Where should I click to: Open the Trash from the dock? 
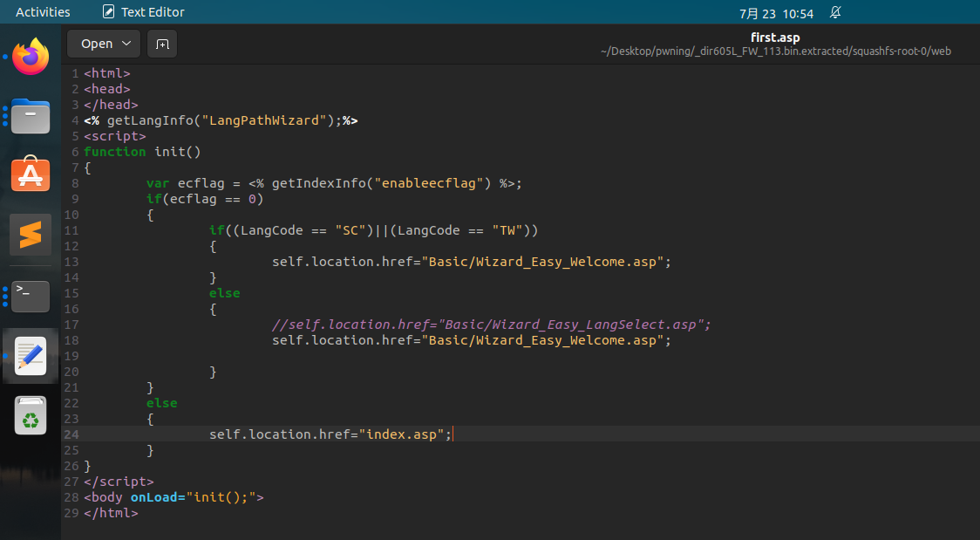(x=31, y=415)
